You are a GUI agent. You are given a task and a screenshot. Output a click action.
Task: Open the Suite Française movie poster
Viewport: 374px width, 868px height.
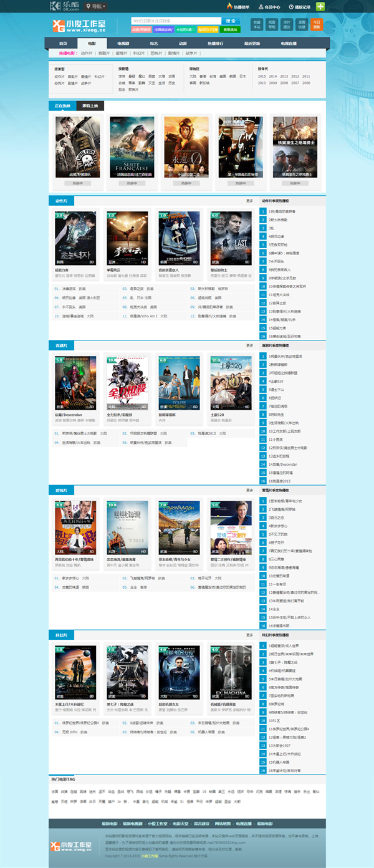pyautogui.click(x=132, y=147)
